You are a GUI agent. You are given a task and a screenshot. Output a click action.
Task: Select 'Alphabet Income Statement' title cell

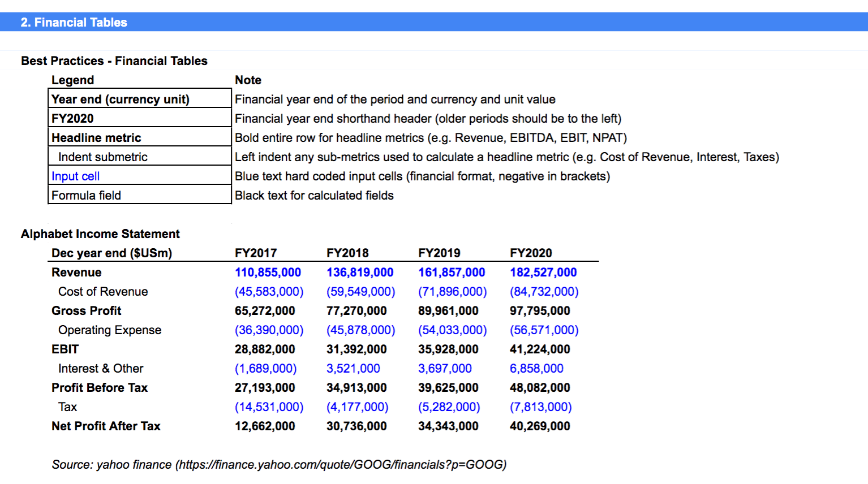point(100,234)
